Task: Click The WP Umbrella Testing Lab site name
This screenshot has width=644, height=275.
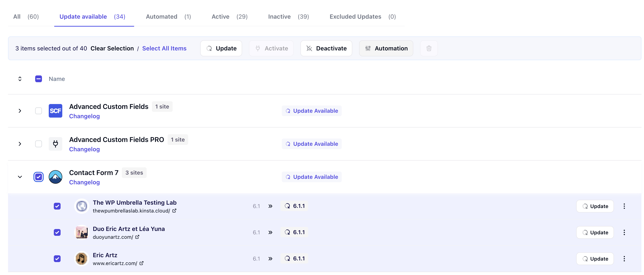Action: click(135, 203)
